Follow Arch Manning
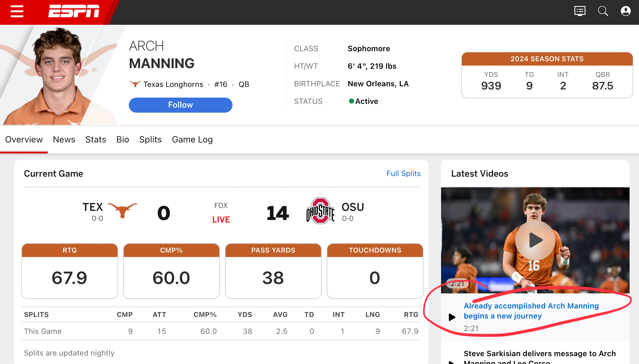Viewport: 639px width, 364px height. (180, 105)
